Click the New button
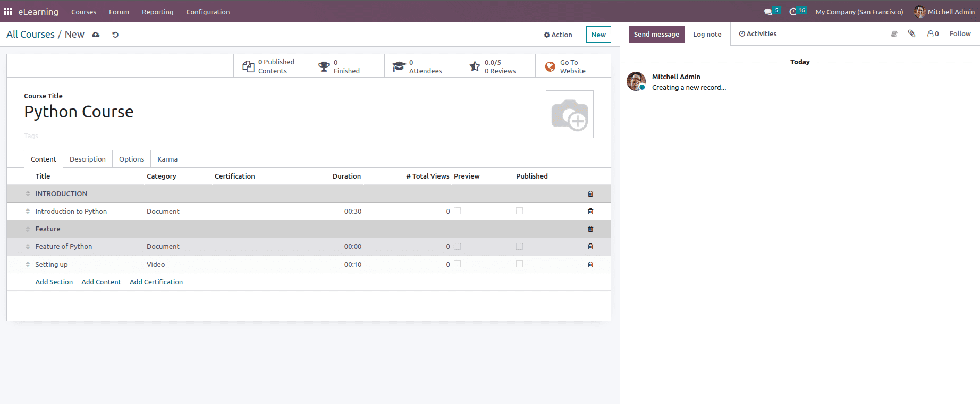The width and height of the screenshot is (980, 404). pos(598,35)
